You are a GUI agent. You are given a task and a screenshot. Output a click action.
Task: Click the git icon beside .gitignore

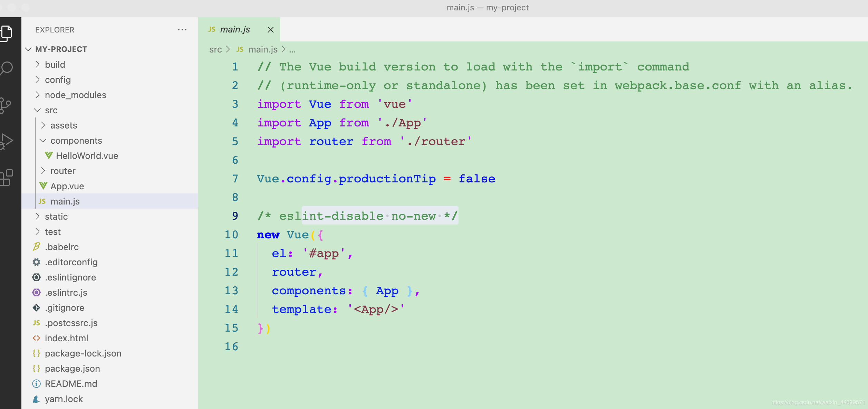pyautogui.click(x=36, y=308)
